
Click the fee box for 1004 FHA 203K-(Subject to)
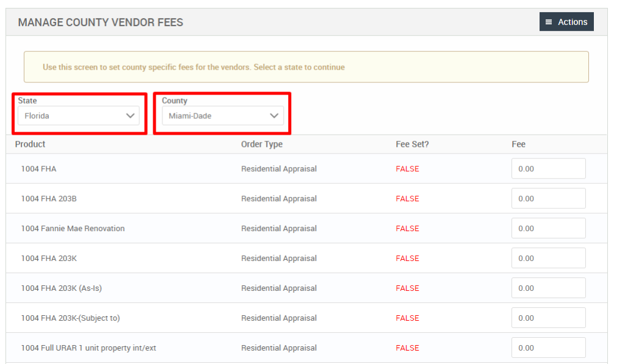548,317
